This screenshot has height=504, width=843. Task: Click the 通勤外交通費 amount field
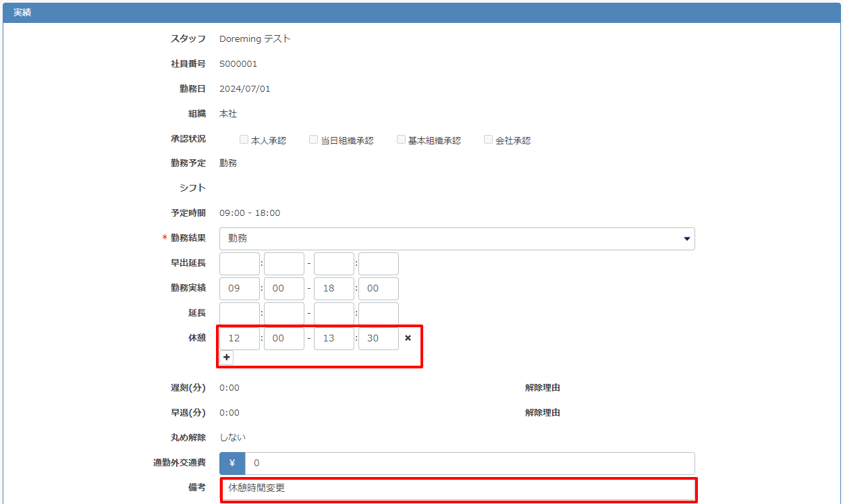[x=469, y=464]
